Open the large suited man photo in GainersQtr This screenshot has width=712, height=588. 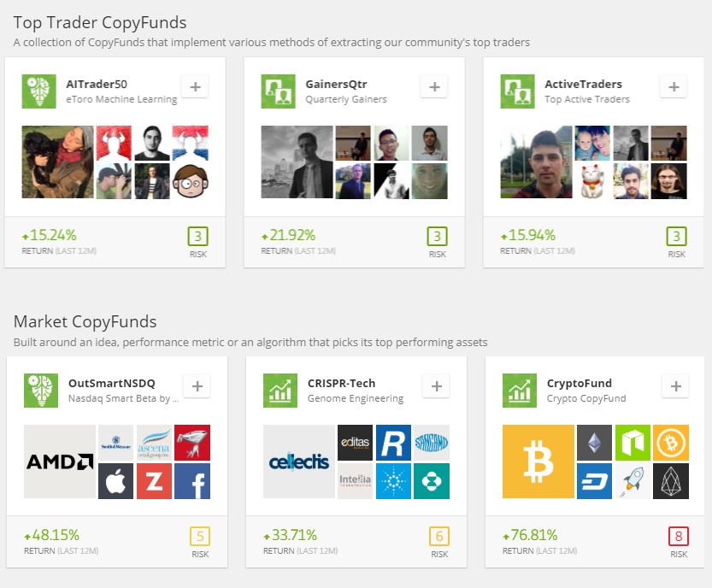(297, 162)
